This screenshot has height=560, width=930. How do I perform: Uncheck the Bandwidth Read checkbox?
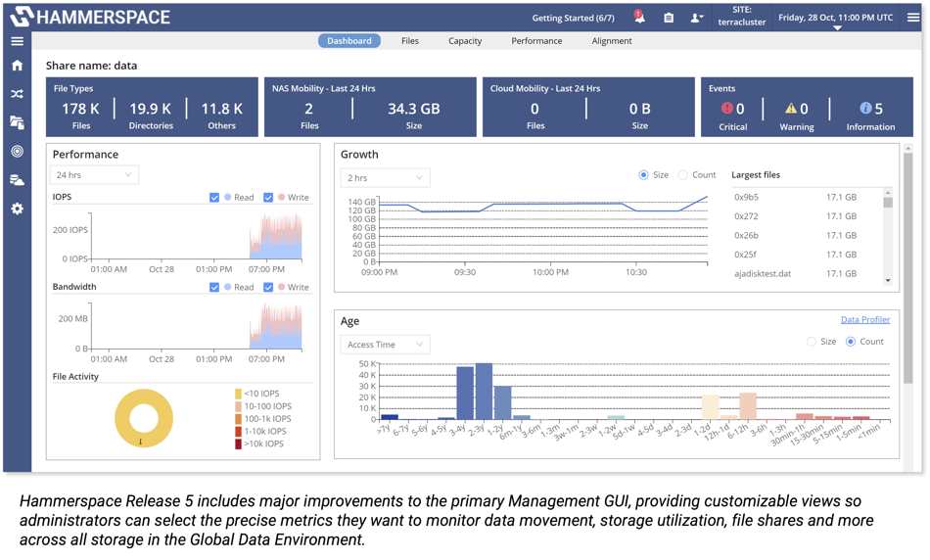(x=214, y=287)
